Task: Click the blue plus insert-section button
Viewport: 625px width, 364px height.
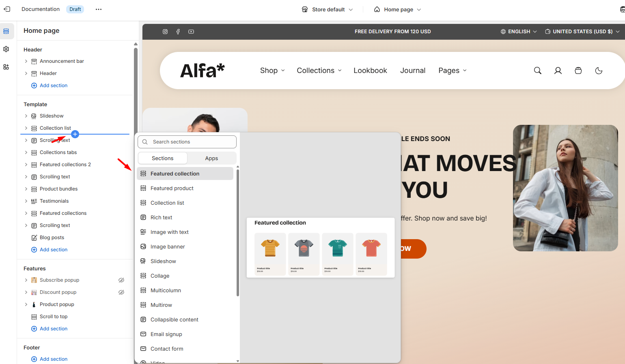Action: [x=75, y=134]
